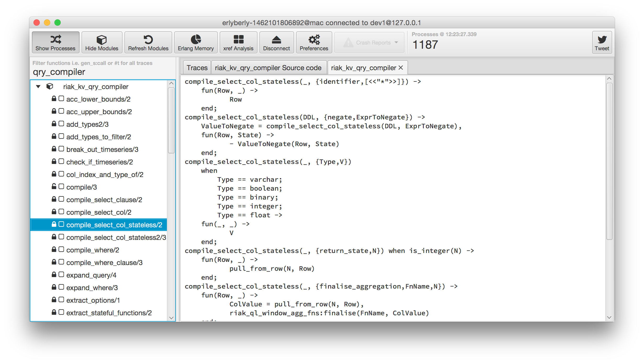Switch to the Traces tab
Screen dimensions: 644x364
point(197,68)
